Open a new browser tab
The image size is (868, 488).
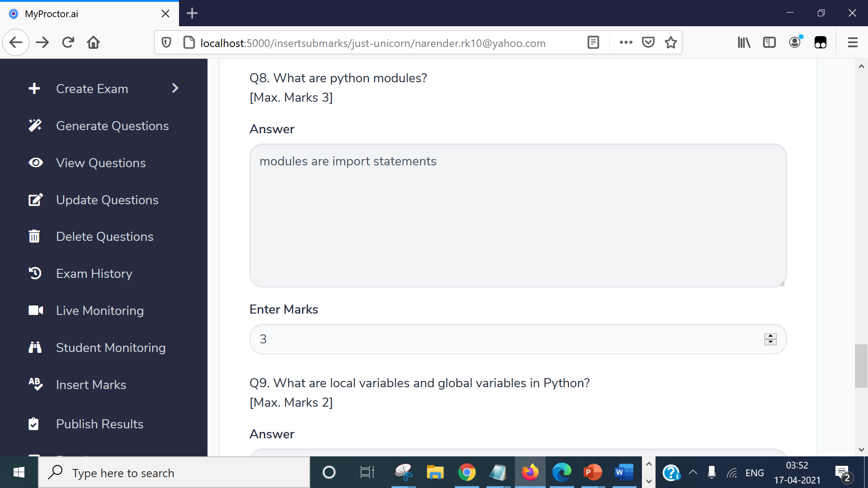coord(192,14)
